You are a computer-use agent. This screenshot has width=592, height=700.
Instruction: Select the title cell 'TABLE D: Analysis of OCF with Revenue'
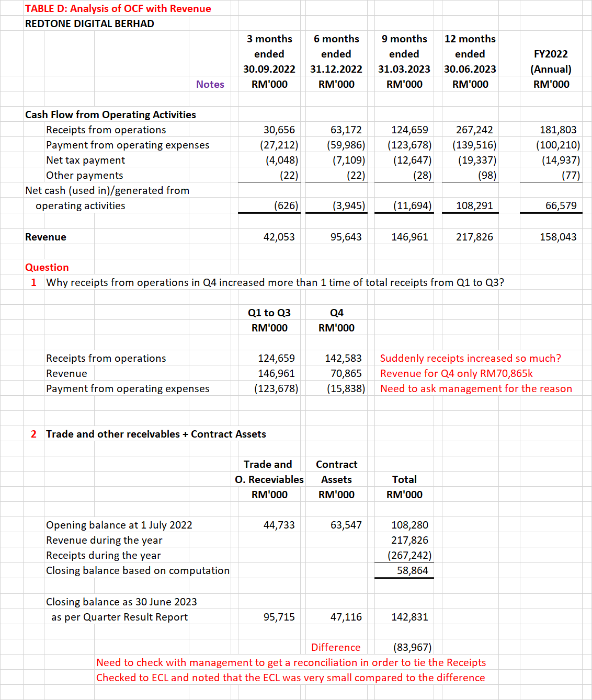click(118, 8)
